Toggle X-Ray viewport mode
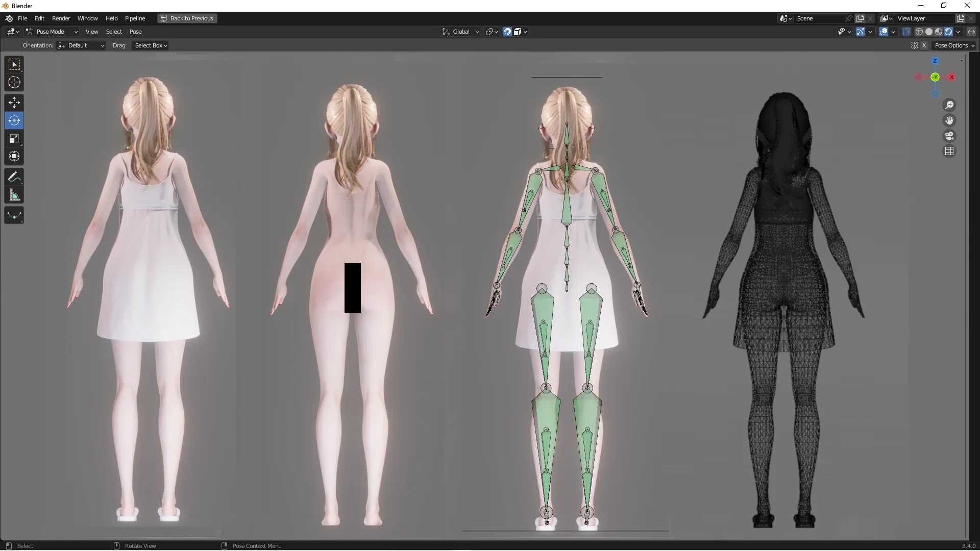The height and width of the screenshot is (551, 980). click(x=906, y=31)
